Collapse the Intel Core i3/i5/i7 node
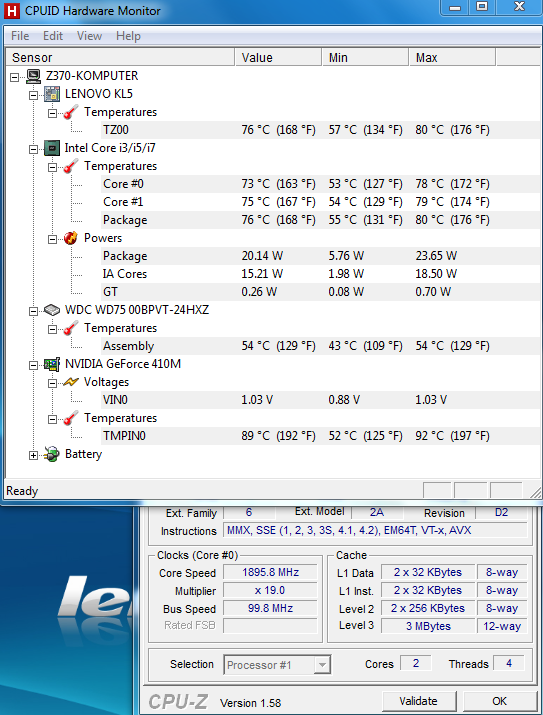The height and width of the screenshot is (715, 543). pyautogui.click(x=33, y=149)
